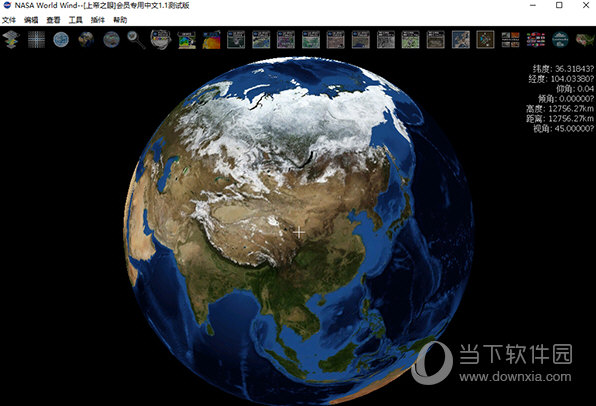Click the white crosshair on the globe
The image size is (596, 406).
point(299,232)
